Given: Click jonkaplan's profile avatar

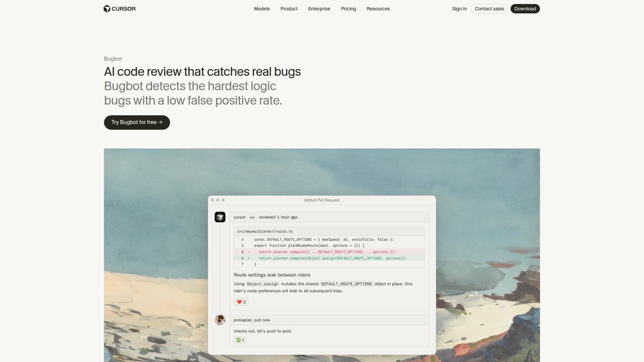Looking at the screenshot, I should [220, 320].
